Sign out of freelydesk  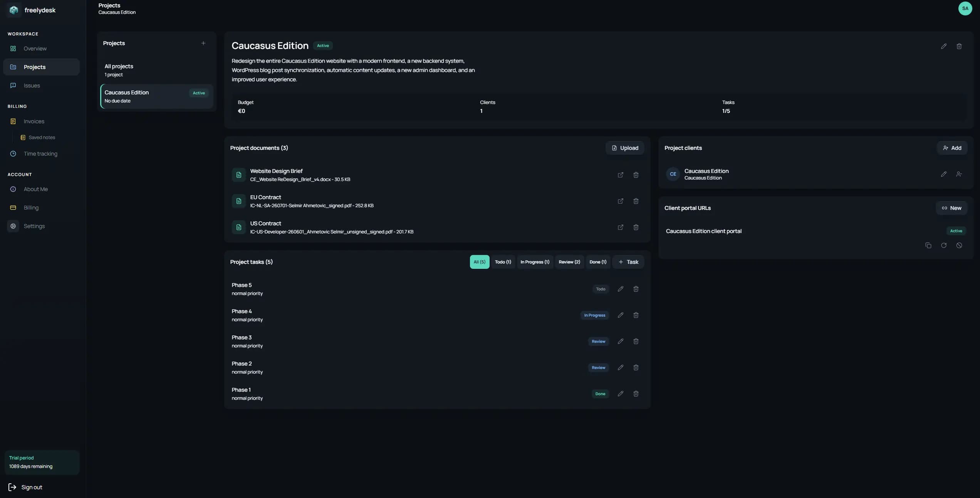[x=25, y=487]
